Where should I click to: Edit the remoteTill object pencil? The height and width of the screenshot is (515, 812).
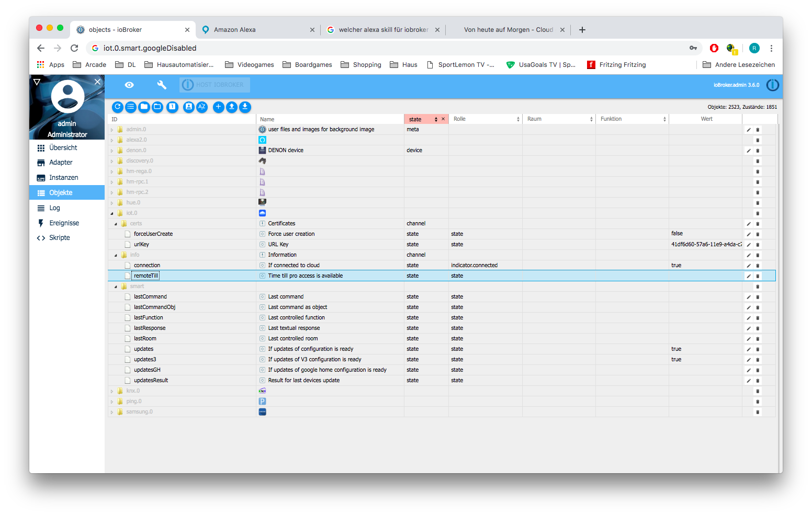[749, 276]
